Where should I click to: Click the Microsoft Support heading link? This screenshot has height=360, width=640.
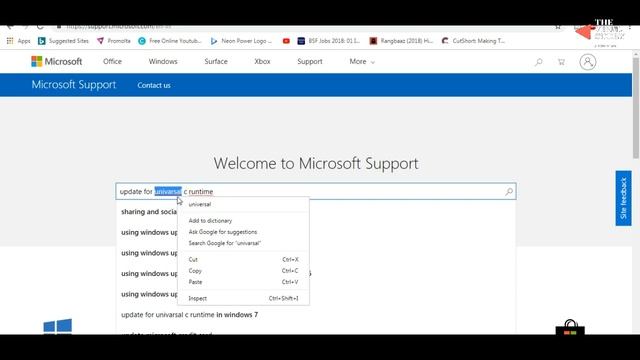(x=74, y=84)
